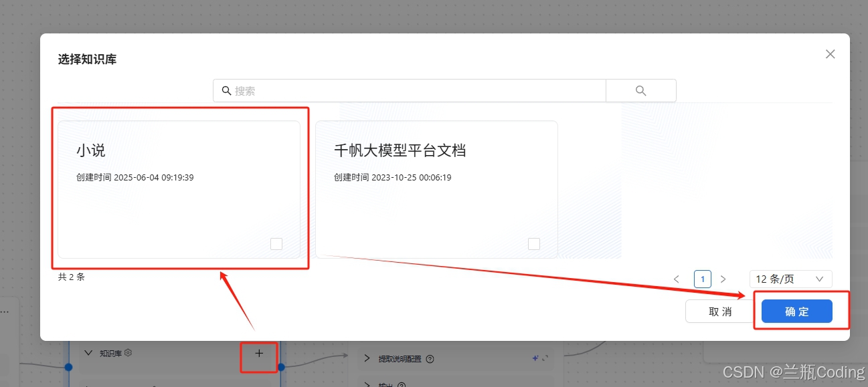
Task: Collapse the 知识库 section
Action: click(x=88, y=352)
